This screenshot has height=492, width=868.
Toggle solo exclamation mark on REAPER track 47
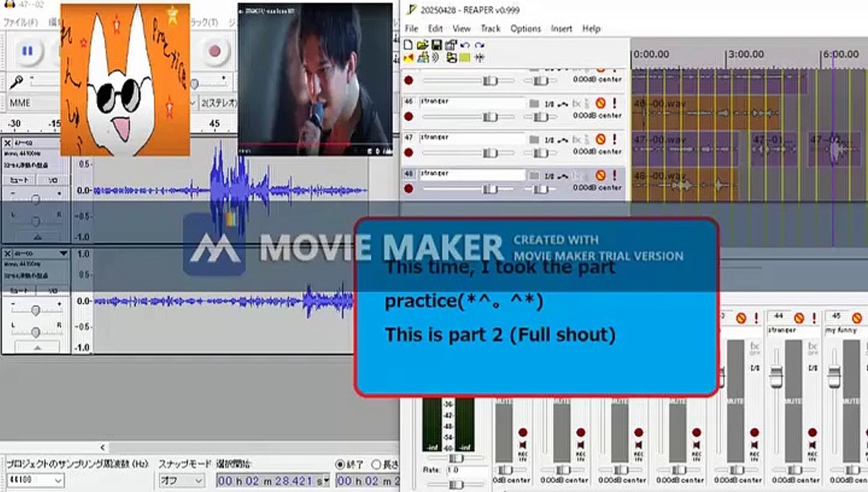tap(614, 139)
